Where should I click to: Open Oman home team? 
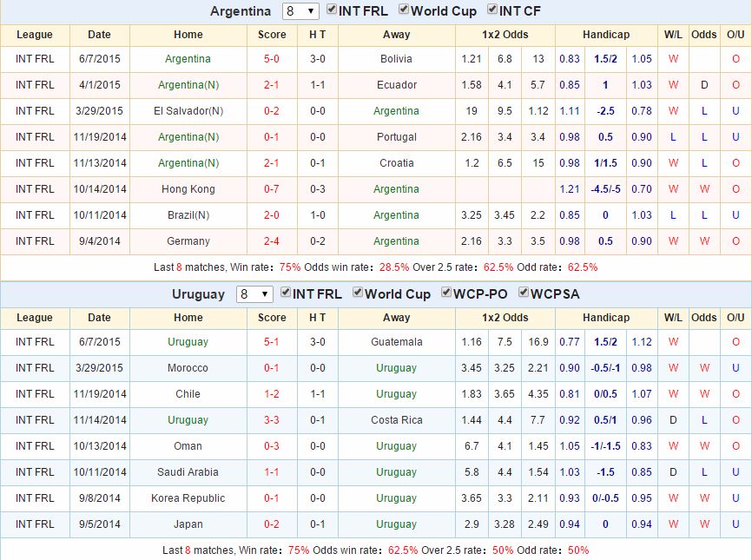pos(188,446)
